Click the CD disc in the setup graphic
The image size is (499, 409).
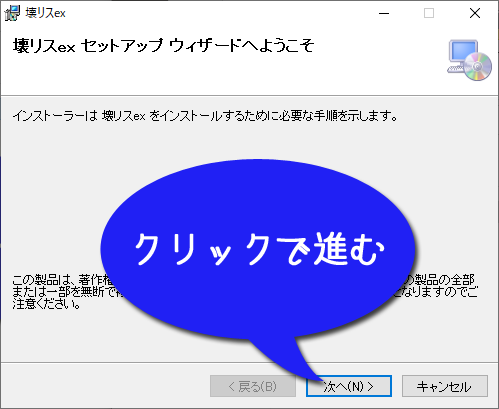tap(477, 67)
